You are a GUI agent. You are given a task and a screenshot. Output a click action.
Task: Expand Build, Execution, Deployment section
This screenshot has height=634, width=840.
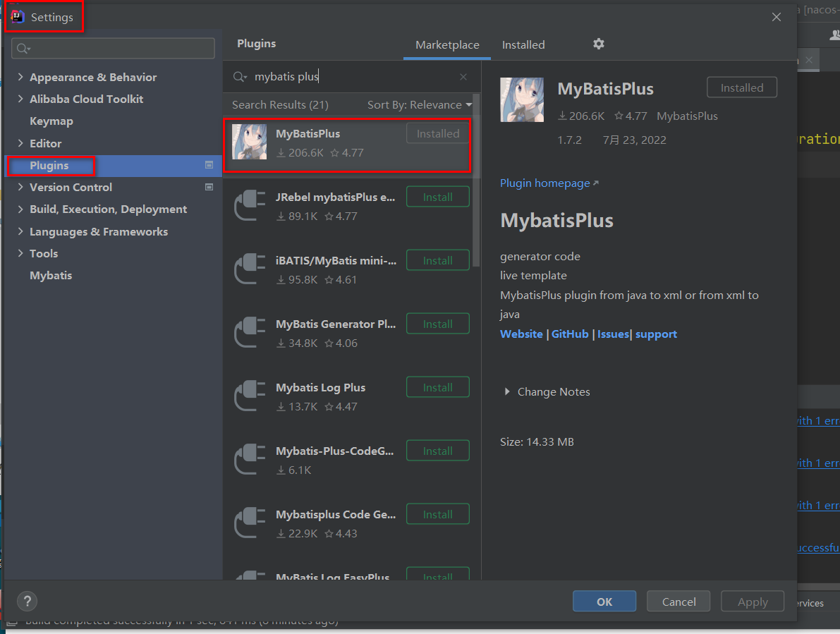(20, 209)
